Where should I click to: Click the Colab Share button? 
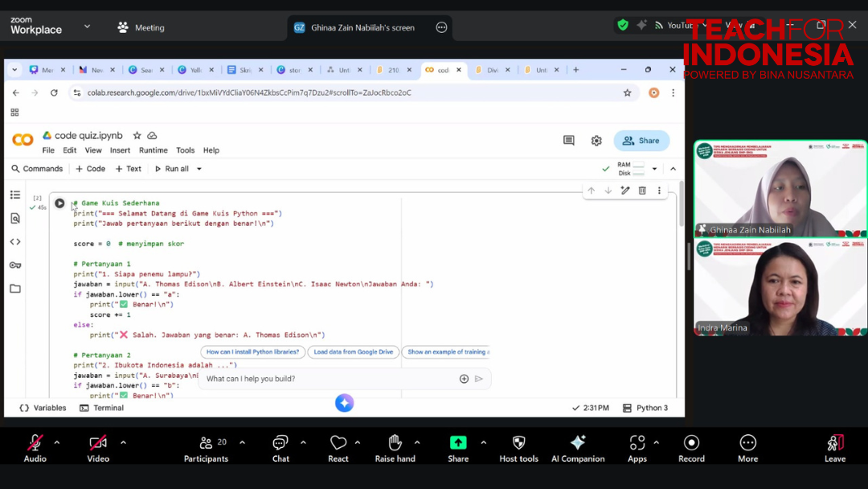641,141
